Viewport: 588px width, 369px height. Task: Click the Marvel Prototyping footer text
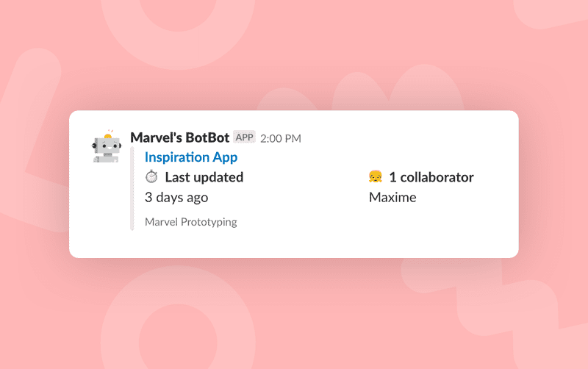click(x=191, y=221)
